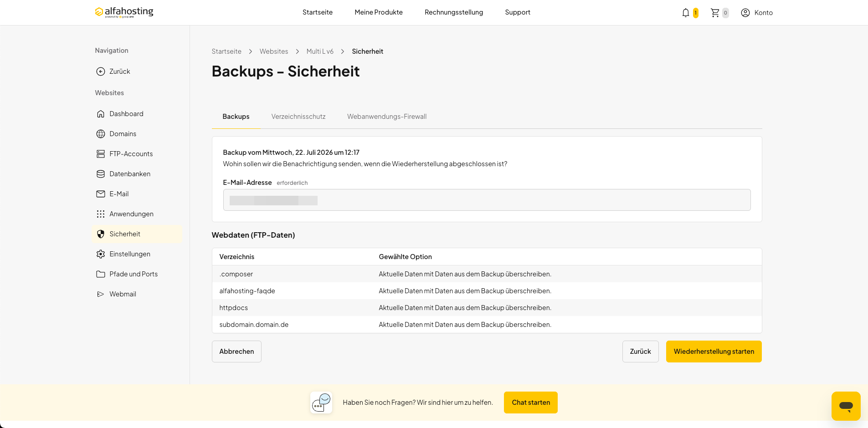This screenshot has height=428, width=868.
Task: Click the chat bubbles help icon
Action: (x=321, y=403)
